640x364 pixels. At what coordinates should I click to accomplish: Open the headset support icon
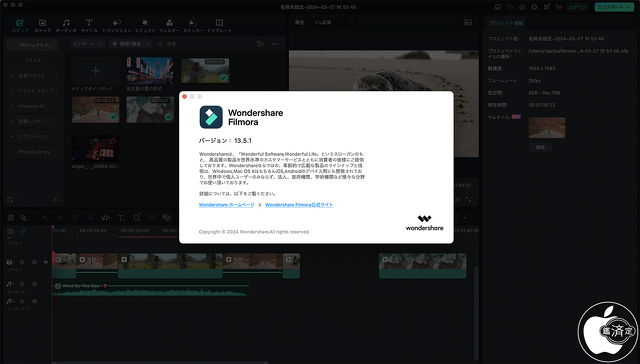coord(534,7)
